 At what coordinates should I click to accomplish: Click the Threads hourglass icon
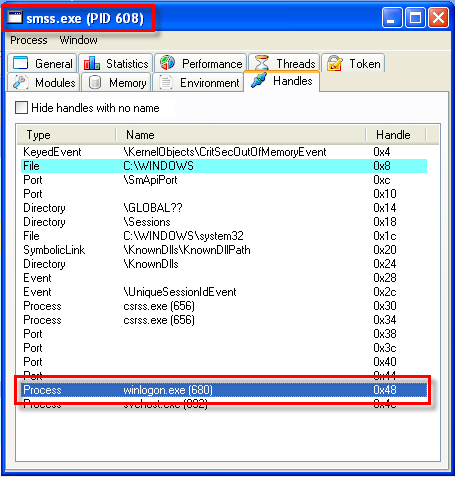coord(262,63)
